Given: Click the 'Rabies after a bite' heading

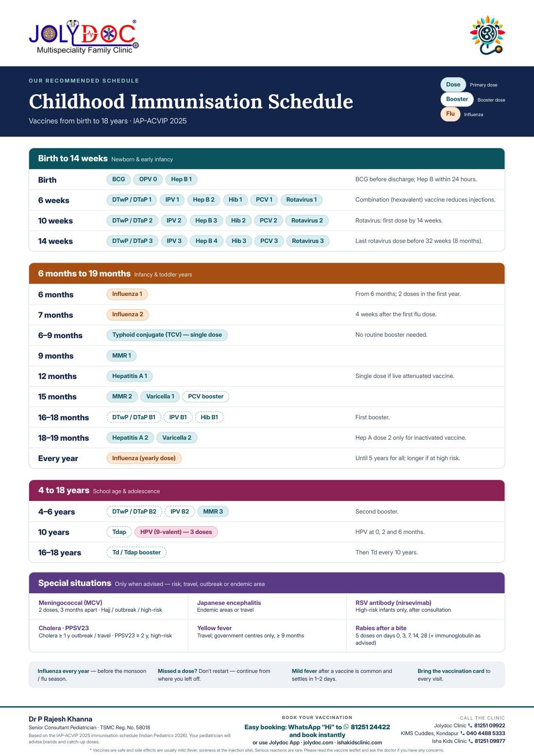Looking at the screenshot, I should tap(381, 628).
